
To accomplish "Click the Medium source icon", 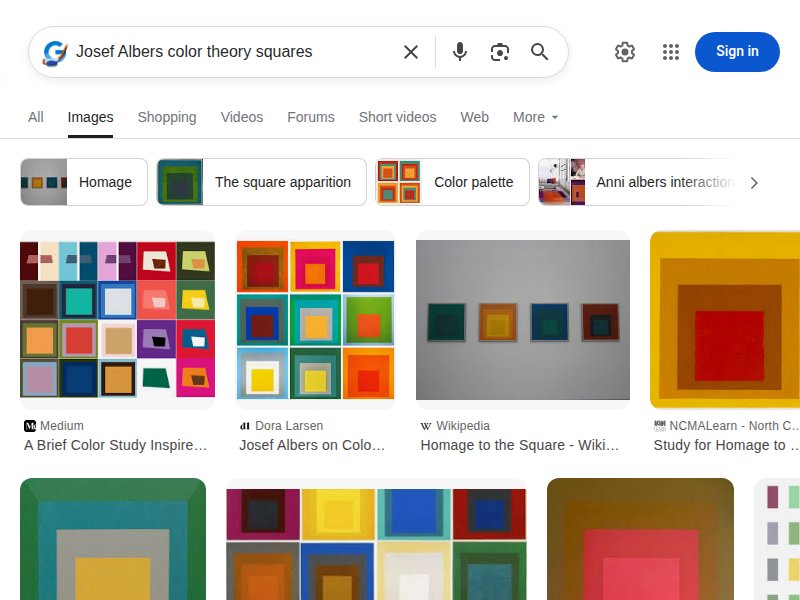I will (x=30, y=425).
